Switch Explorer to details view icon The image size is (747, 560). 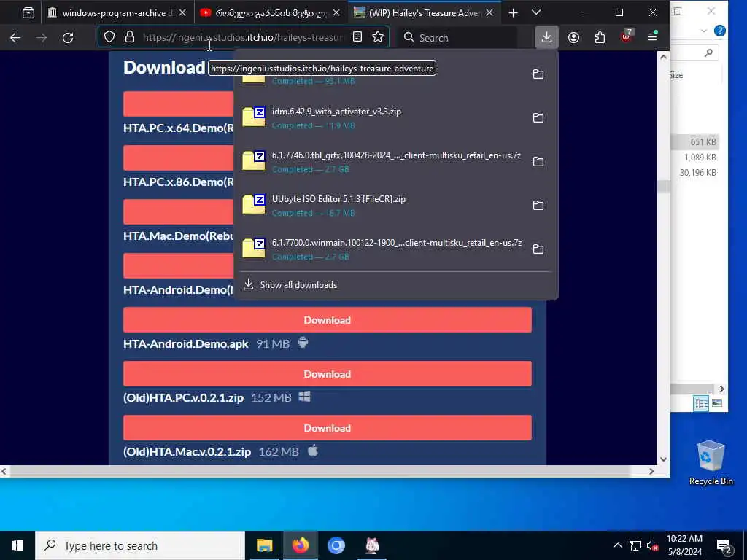point(701,403)
